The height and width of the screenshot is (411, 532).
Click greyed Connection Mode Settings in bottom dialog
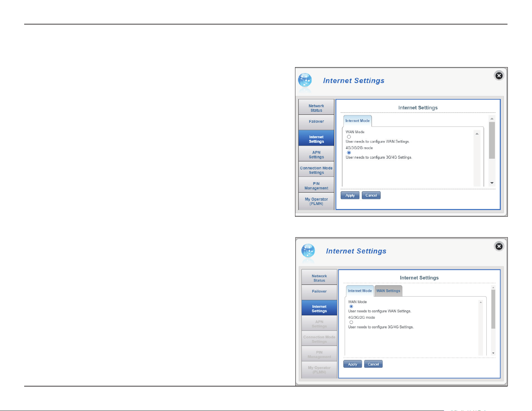[319, 339]
